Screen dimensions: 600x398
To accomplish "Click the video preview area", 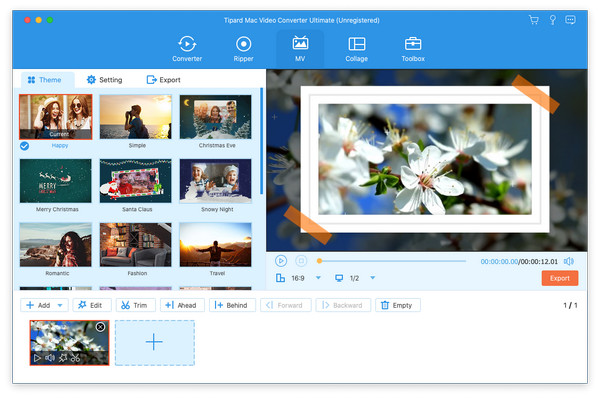I will [x=427, y=160].
